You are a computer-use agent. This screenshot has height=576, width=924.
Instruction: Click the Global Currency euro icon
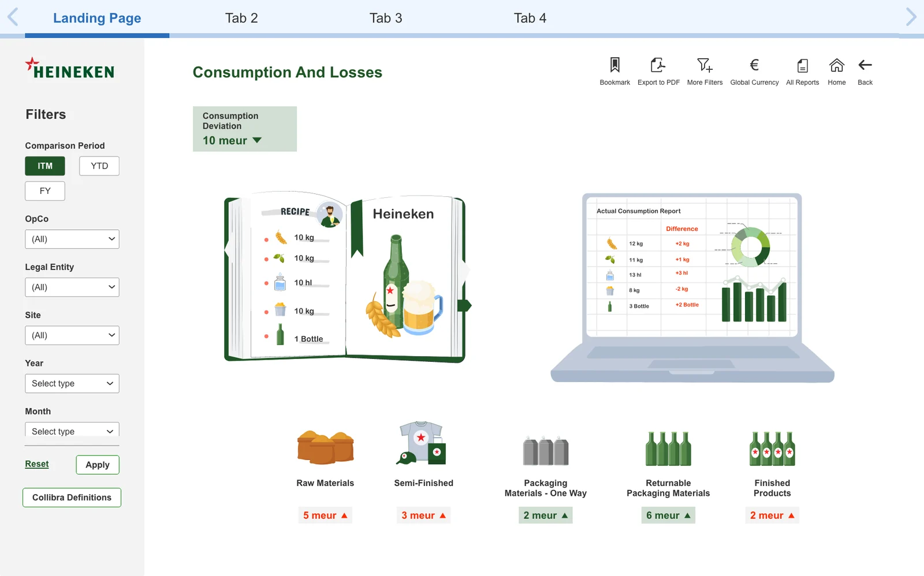point(754,65)
